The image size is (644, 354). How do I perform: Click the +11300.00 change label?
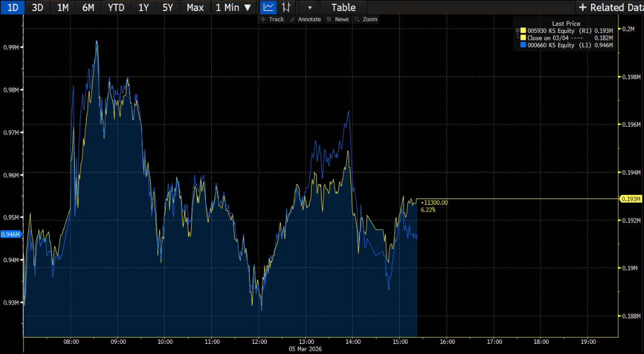click(434, 203)
